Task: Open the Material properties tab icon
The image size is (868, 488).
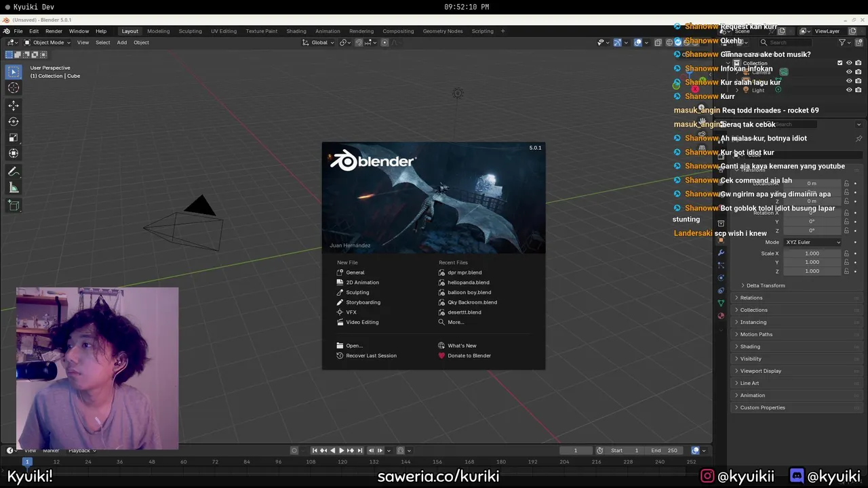Action: [721, 316]
